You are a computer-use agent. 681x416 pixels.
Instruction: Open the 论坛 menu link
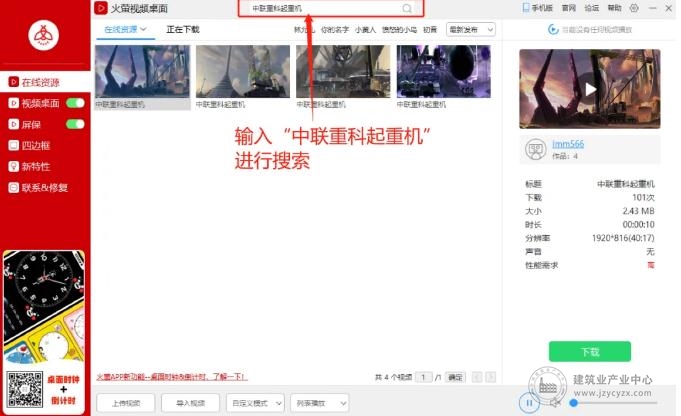[592, 8]
